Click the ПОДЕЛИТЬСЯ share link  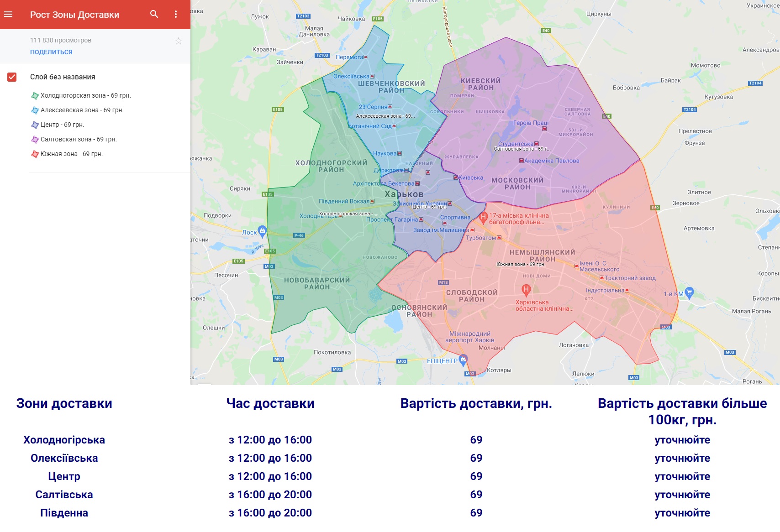coord(51,52)
